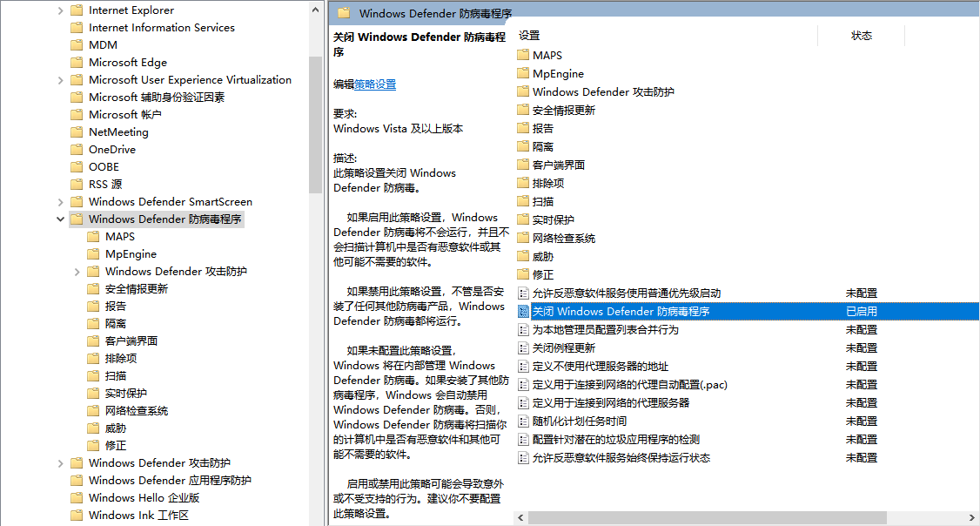
Task: Click policy icon for 允许反恶意软件服务始终保持运行状态
Action: pyautogui.click(x=523, y=458)
